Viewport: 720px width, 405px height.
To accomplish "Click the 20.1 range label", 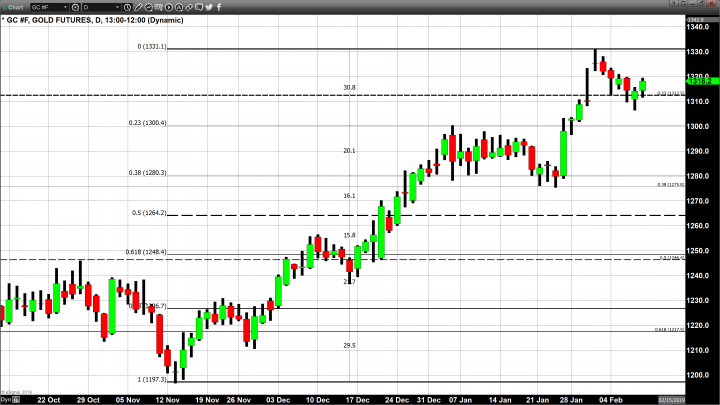I will point(349,151).
